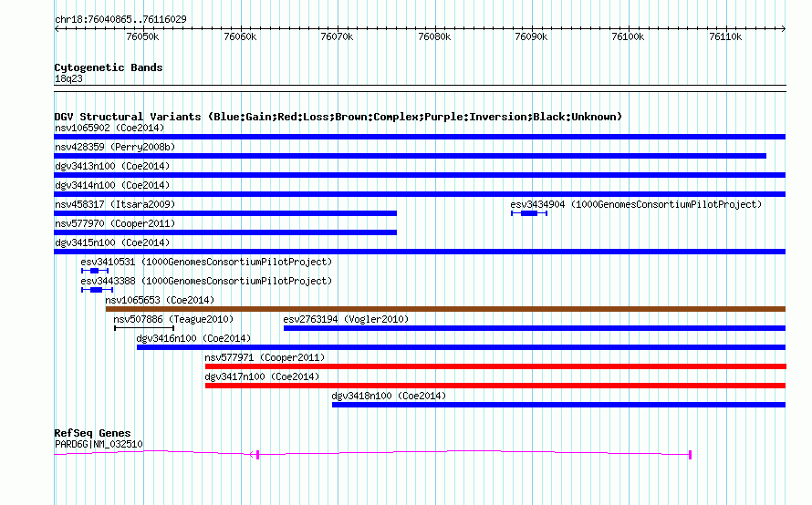Click the ruler's left arrow end
Viewport: 812px width, 505px height.
pyautogui.click(x=57, y=29)
